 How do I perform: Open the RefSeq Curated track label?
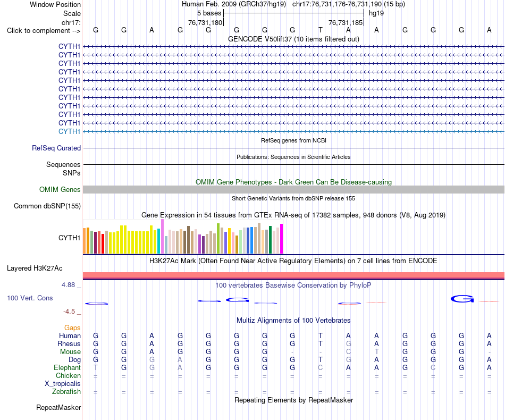(56, 148)
